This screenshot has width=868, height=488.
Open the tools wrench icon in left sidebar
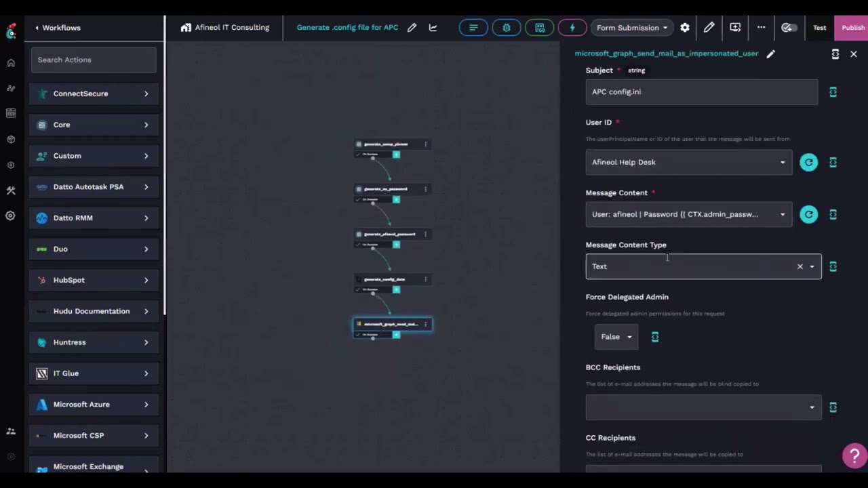coord(10,190)
